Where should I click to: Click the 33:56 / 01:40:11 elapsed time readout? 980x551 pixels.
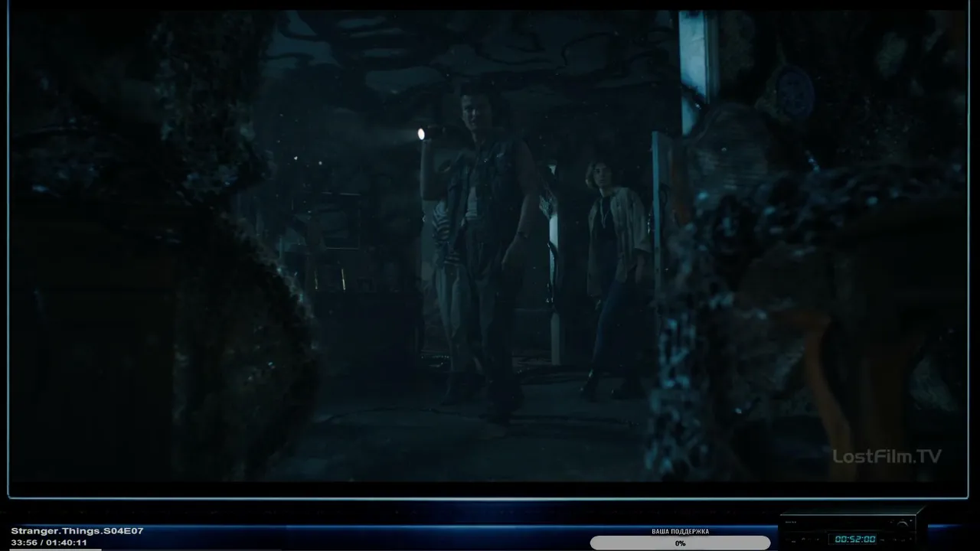[x=49, y=543]
